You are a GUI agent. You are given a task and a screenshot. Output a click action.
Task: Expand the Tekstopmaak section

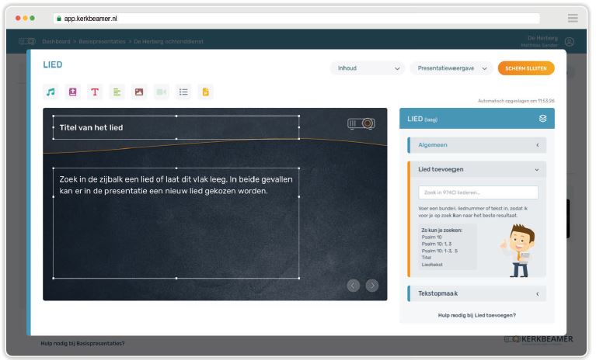pyautogui.click(x=477, y=293)
